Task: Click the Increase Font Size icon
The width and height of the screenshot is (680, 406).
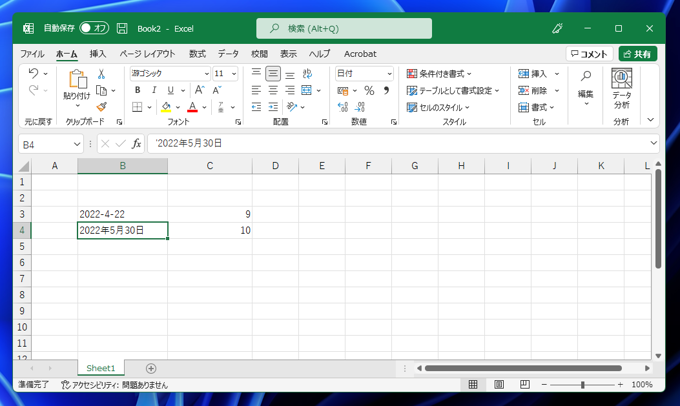Action: pyautogui.click(x=202, y=91)
